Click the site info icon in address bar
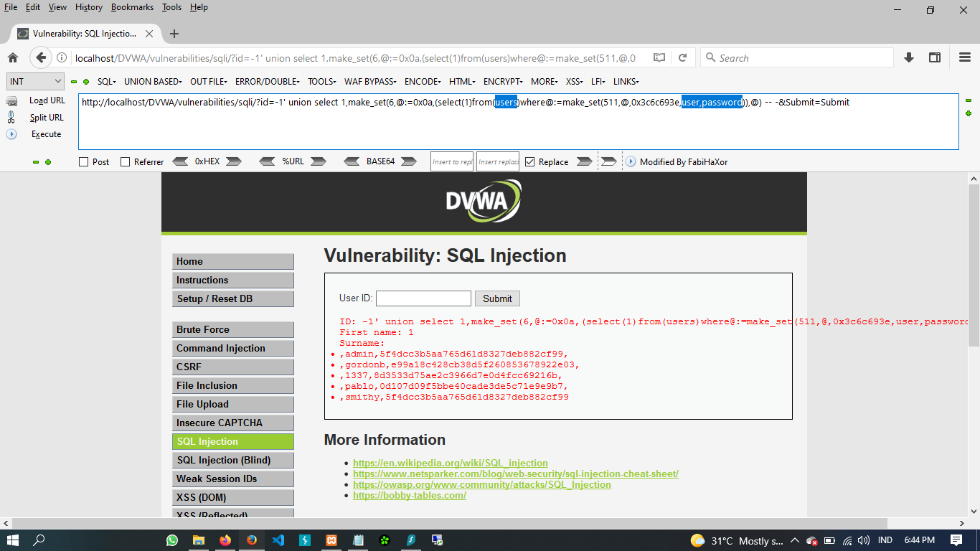Screen dimensions: 980x551 click(62, 58)
